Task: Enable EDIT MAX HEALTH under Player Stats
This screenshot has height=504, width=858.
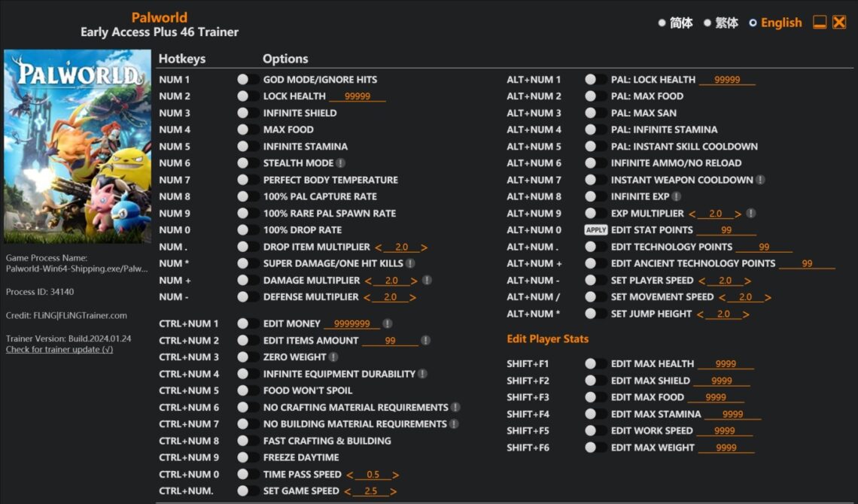Action: click(590, 363)
